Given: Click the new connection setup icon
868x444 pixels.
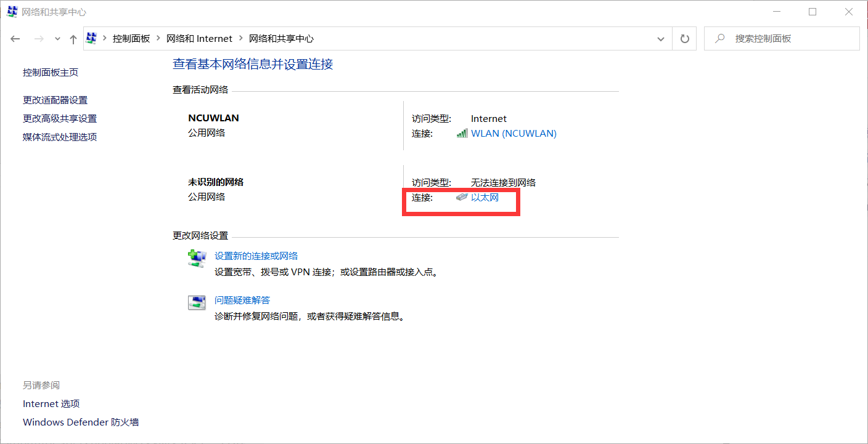Looking at the screenshot, I should tap(197, 258).
